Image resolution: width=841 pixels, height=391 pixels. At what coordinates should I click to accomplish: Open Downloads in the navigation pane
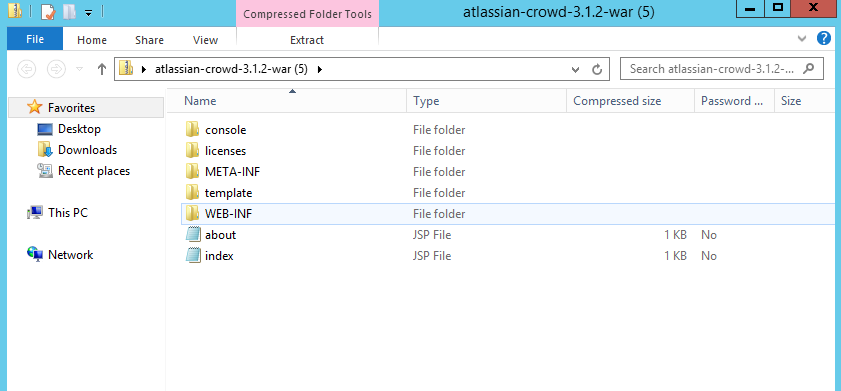pos(87,150)
